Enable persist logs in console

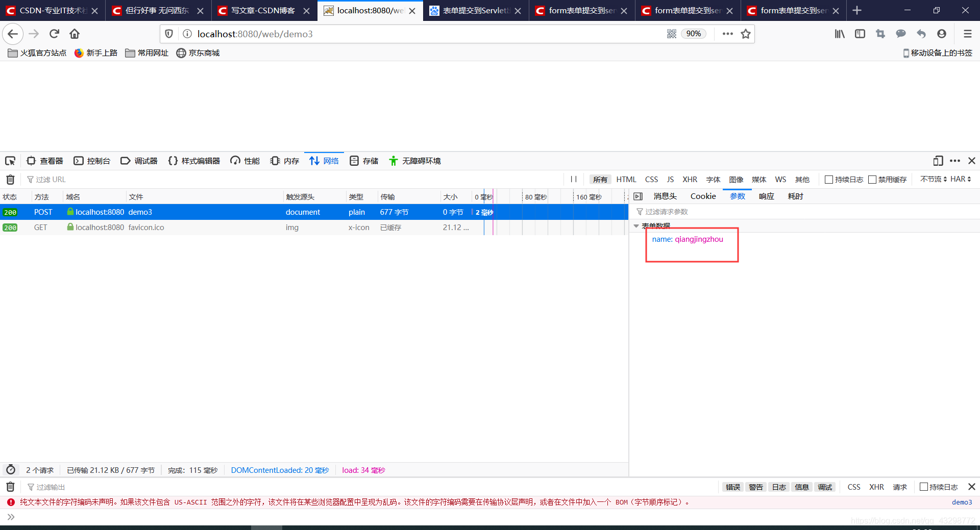coord(924,487)
